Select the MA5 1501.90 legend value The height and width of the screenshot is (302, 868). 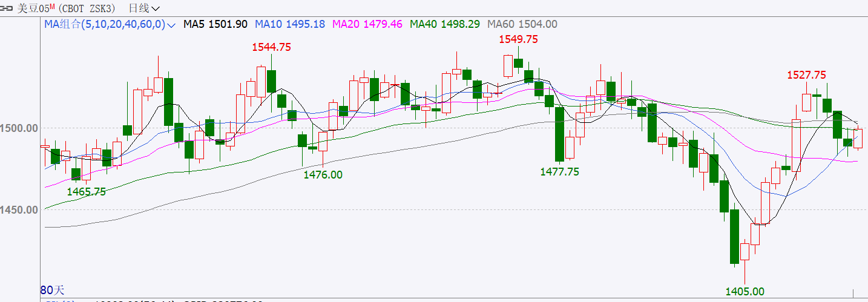(x=215, y=24)
